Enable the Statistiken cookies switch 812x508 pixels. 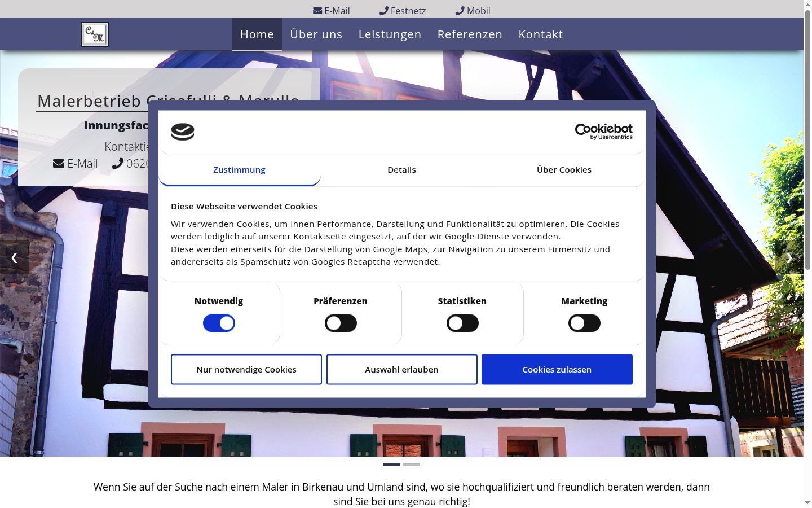click(x=462, y=323)
